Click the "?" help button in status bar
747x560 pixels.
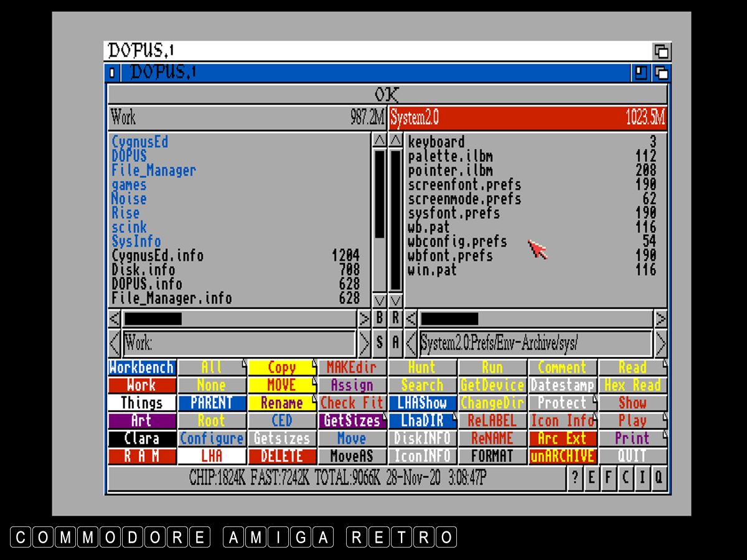point(575,478)
